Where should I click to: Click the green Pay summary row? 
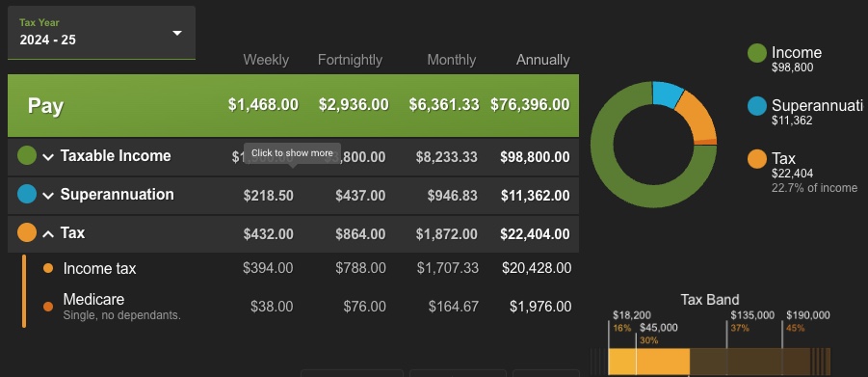tap(294, 105)
